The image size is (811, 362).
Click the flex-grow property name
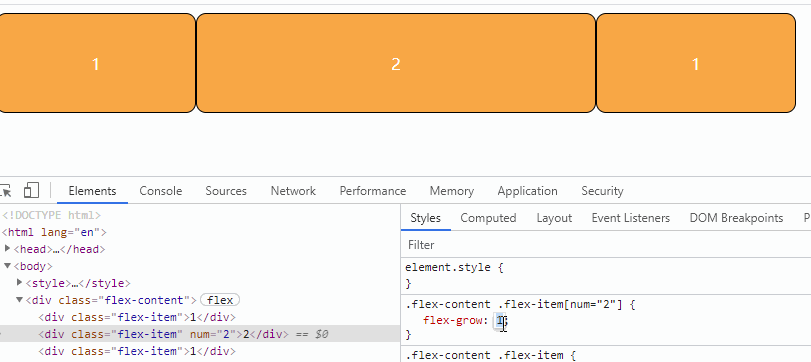tap(452, 321)
